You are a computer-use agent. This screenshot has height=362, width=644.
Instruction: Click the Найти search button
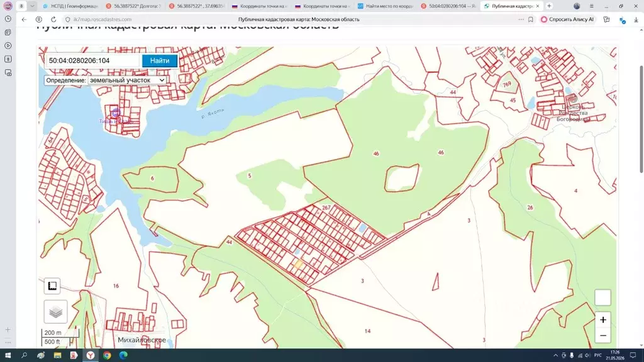(160, 61)
